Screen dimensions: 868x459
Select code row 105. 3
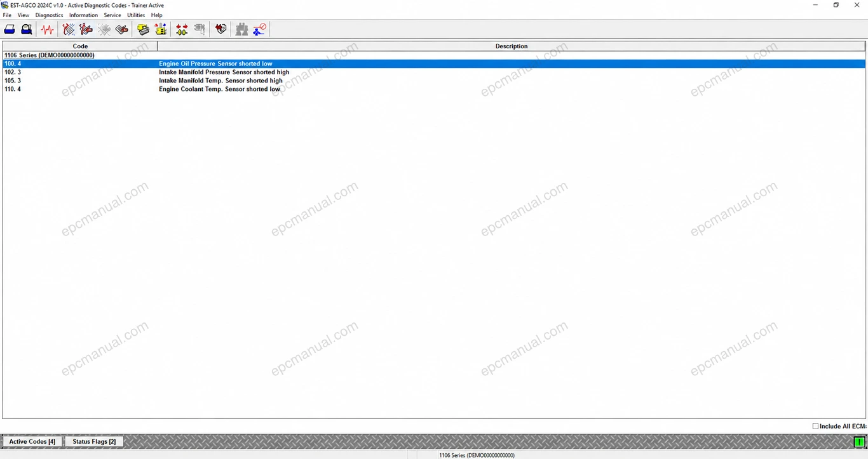(x=13, y=81)
